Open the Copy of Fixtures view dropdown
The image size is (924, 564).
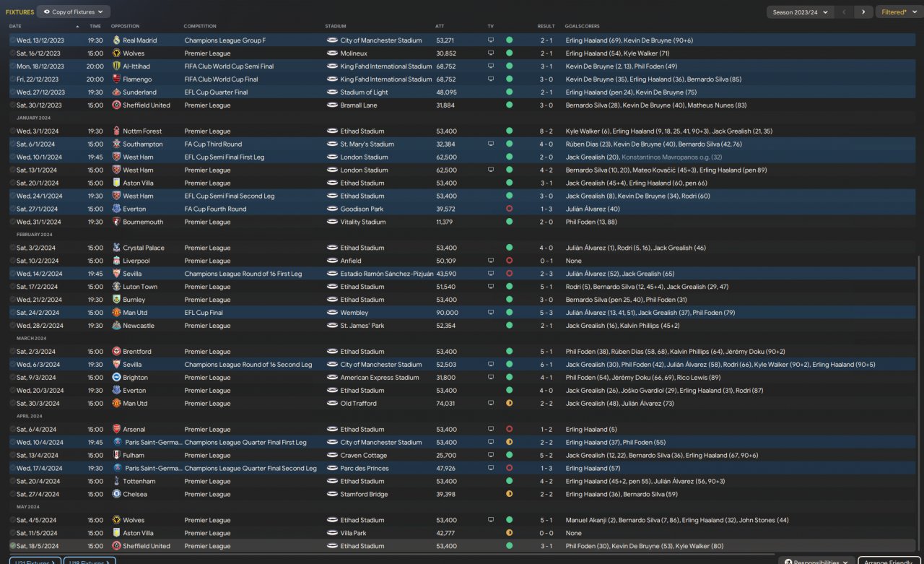(73, 12)
